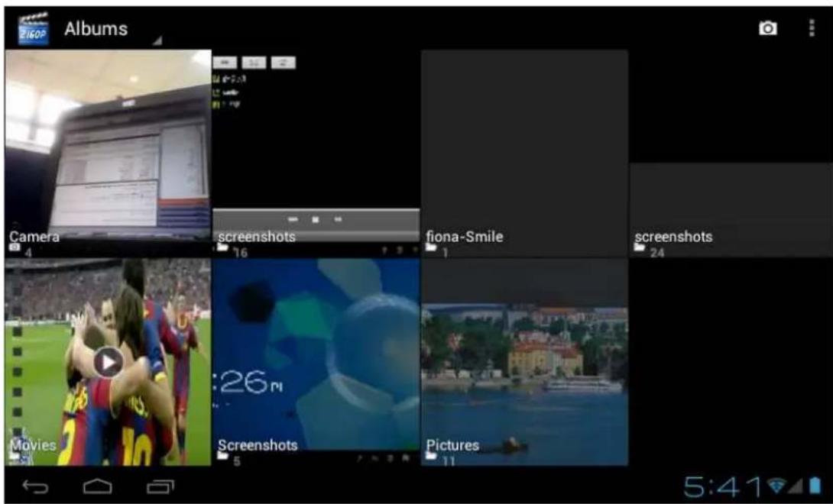This screenshot has height=504, width=833.
Task: Tap the Gallery app icon
Action: pos(33,28)
